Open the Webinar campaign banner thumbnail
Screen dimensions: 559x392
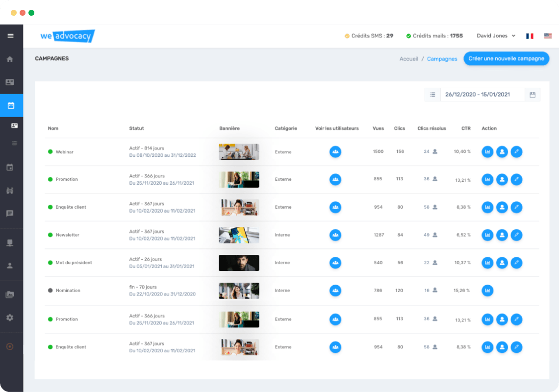(239, 152)
